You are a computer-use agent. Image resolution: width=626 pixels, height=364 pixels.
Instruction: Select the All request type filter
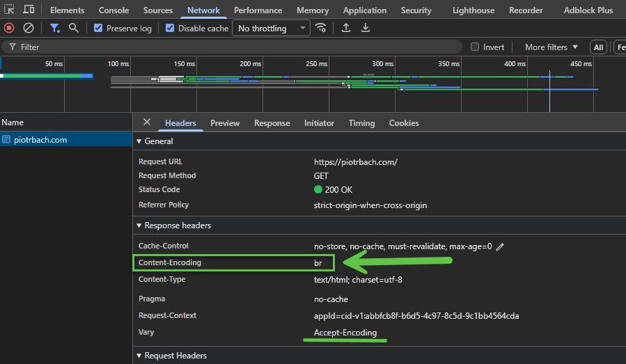(598, 47)
